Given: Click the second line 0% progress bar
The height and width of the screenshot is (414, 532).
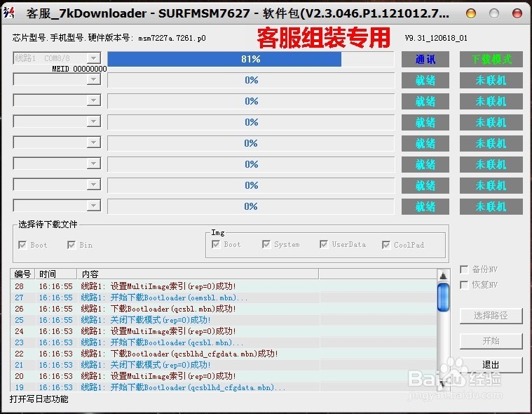Looking at the screenshot, I should pyautogui.click(x=251, y=80).
